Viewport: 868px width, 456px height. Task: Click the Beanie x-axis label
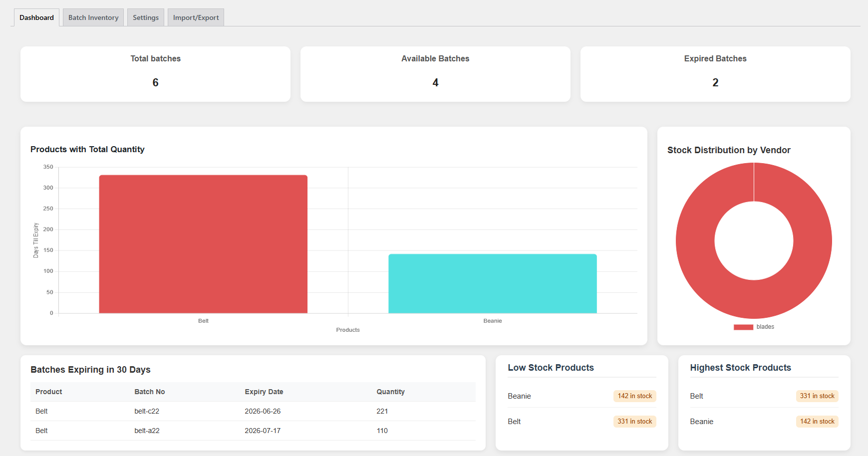[x=493, y=321]
